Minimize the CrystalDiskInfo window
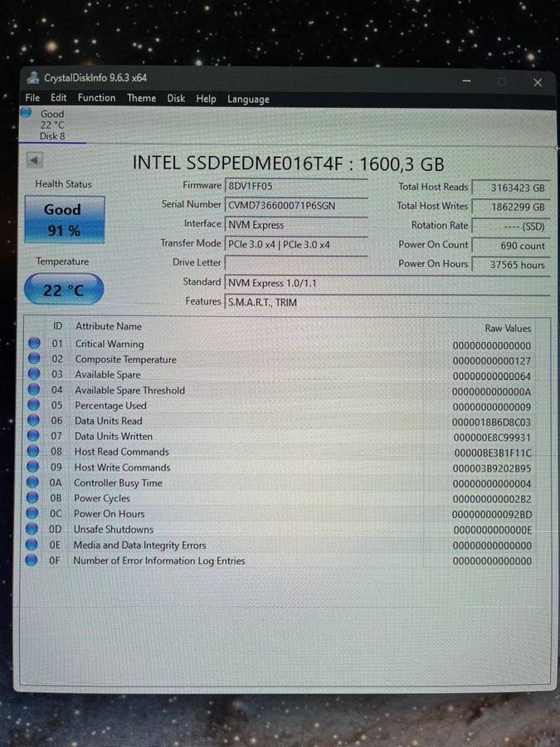The image size is (560, 747). click(466, 81)
